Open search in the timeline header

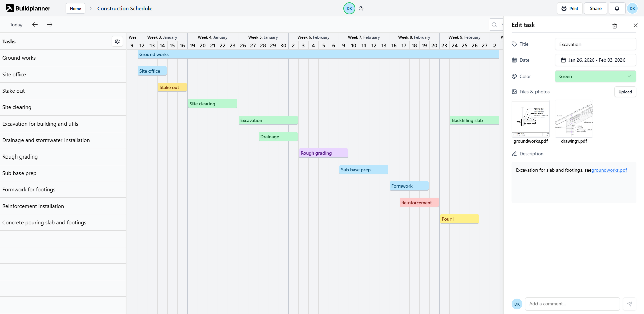coord(494,25)
